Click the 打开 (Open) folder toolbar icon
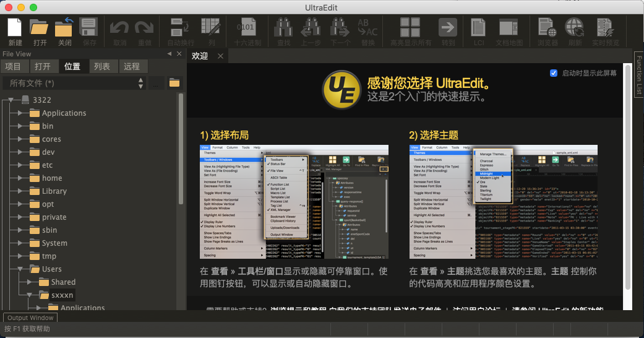The image size is (644, 338). 40,28
